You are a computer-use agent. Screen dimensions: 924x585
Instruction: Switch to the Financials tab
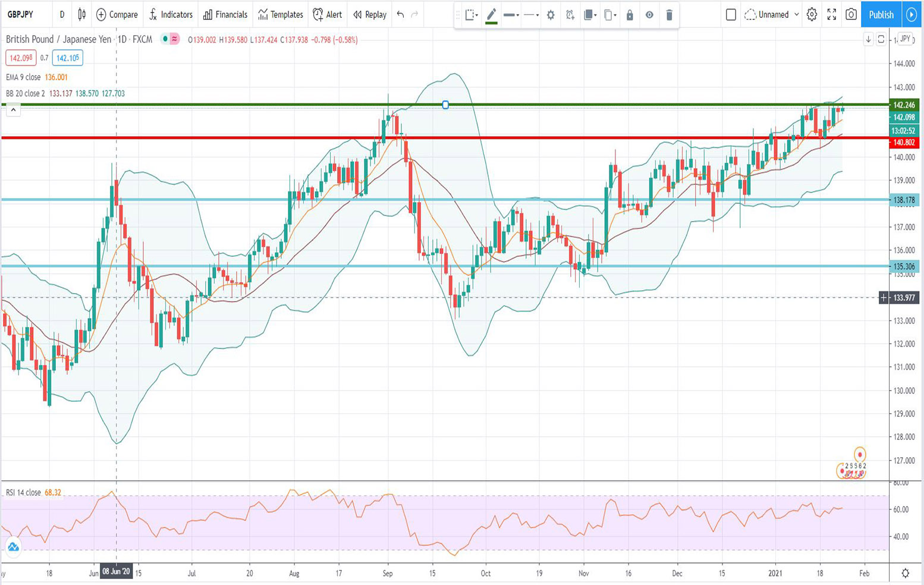pos(225,15)
